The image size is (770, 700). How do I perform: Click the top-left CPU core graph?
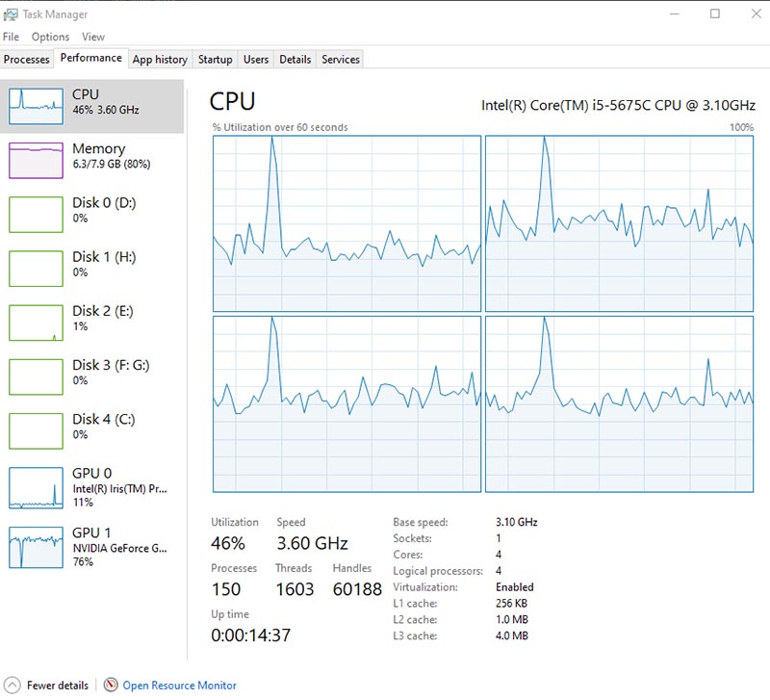click(x=346, y=223)
